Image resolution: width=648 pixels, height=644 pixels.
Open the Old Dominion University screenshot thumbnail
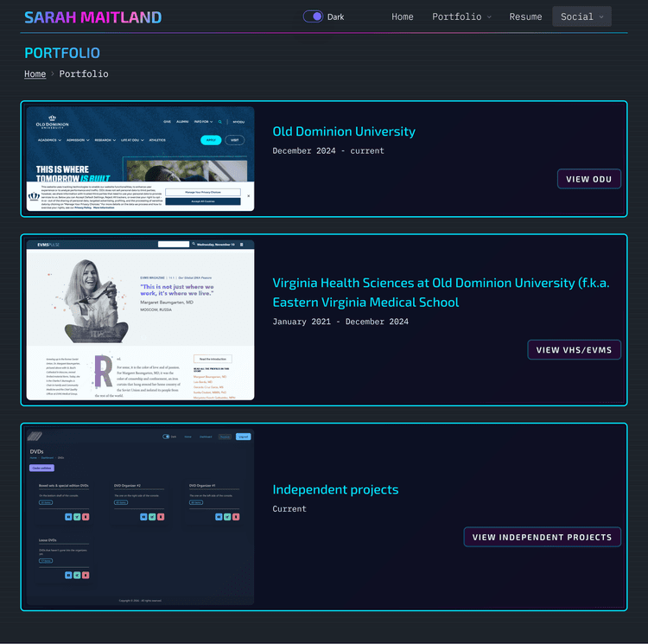[140, 159]
